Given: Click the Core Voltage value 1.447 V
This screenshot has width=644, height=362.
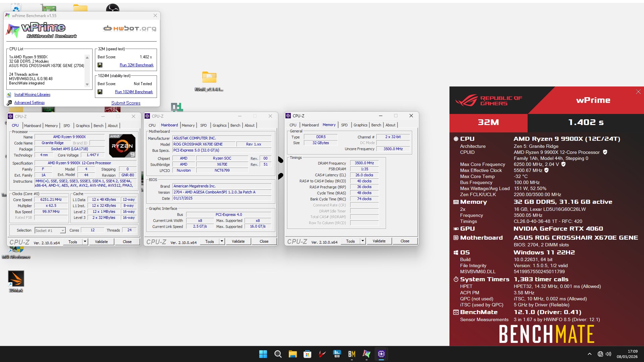Looking at the screenshot, I should [93, 155].
